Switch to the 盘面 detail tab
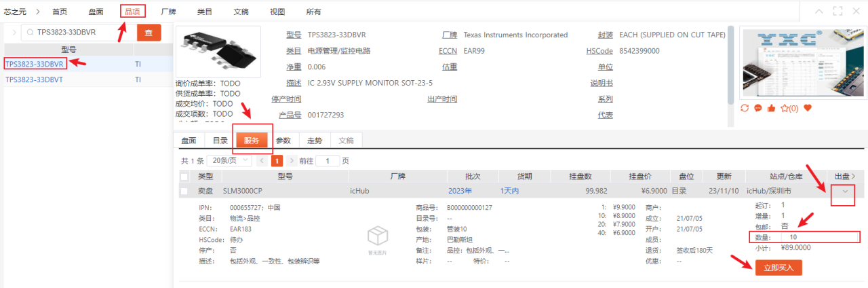This screenshot has height=288, width=868. click(189, 141)
